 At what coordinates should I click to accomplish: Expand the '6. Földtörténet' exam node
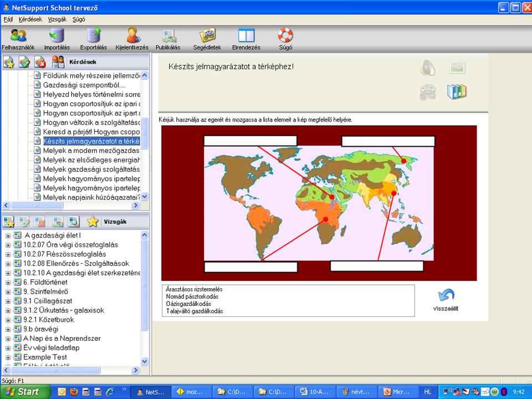coord(8,282)
